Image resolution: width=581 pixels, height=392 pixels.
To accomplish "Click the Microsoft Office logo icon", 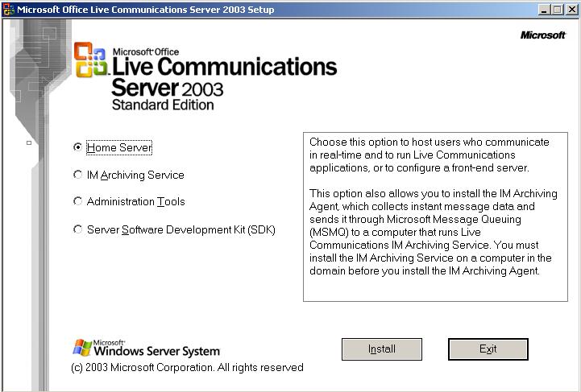I will click(x=90, y=61).
